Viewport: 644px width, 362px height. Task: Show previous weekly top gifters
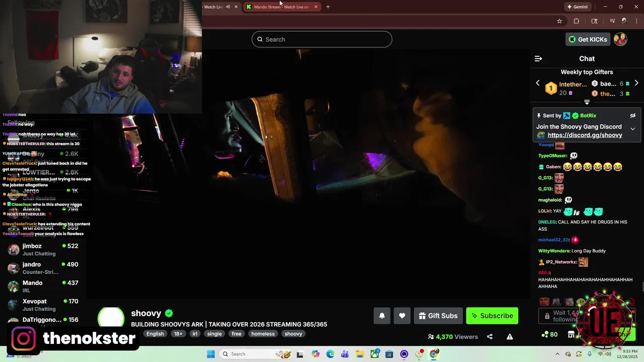(x=537, y=83)
